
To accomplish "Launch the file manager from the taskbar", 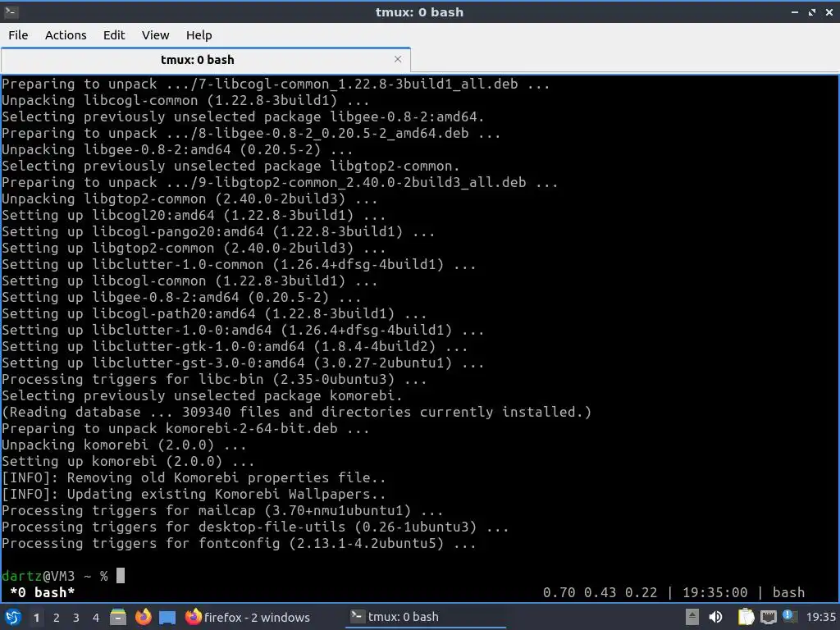I will click(118, 617).
